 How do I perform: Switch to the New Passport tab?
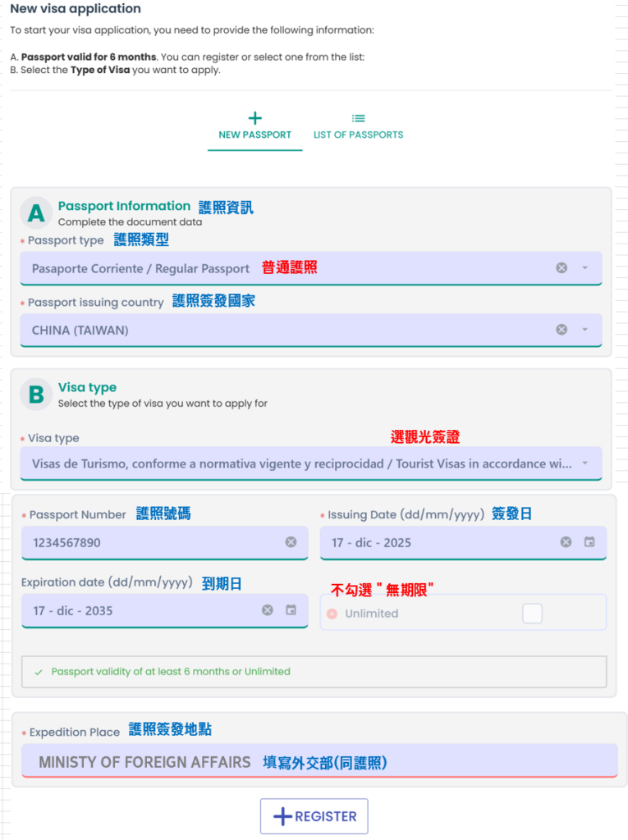point(254,126)
